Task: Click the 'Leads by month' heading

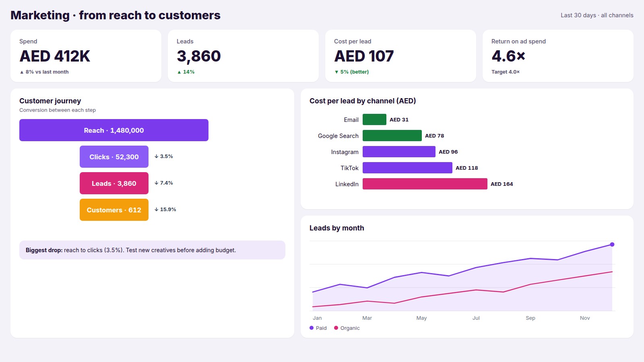Action: tap(337, 228)
